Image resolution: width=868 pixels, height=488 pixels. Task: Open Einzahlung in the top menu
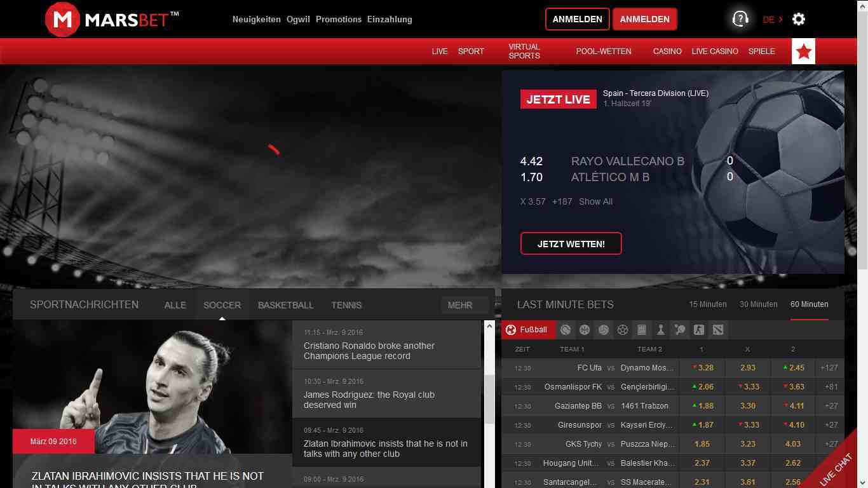390,19
